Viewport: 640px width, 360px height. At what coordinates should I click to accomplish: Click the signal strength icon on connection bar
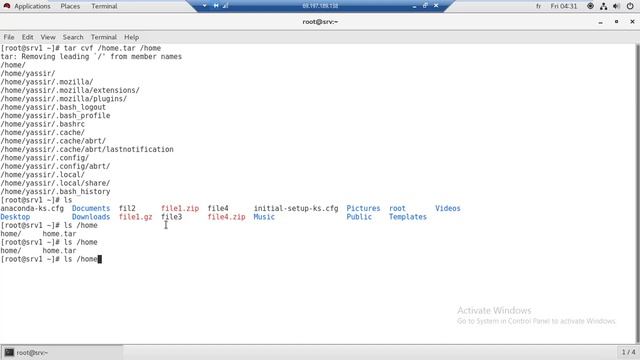coord(225,6)
